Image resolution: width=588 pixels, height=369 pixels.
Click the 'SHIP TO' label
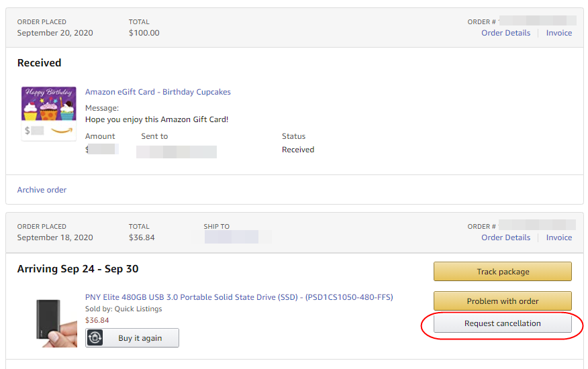216,227
